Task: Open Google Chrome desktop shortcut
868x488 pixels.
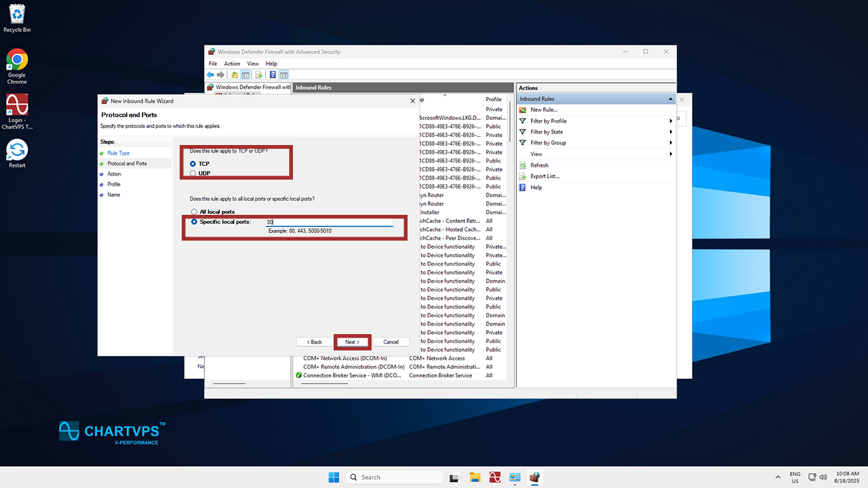Action: (x=17, y=60)
